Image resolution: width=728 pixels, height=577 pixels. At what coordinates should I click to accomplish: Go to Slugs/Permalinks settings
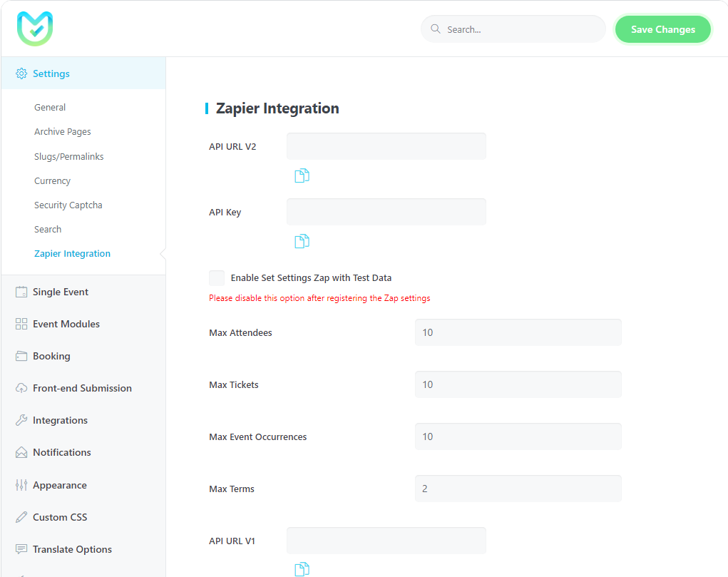[x=69, y=156]
